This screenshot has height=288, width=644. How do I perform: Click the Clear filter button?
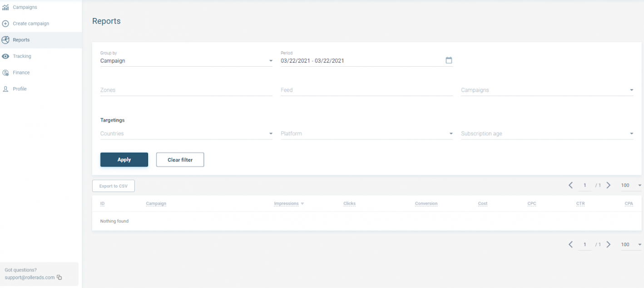[180, 160]
